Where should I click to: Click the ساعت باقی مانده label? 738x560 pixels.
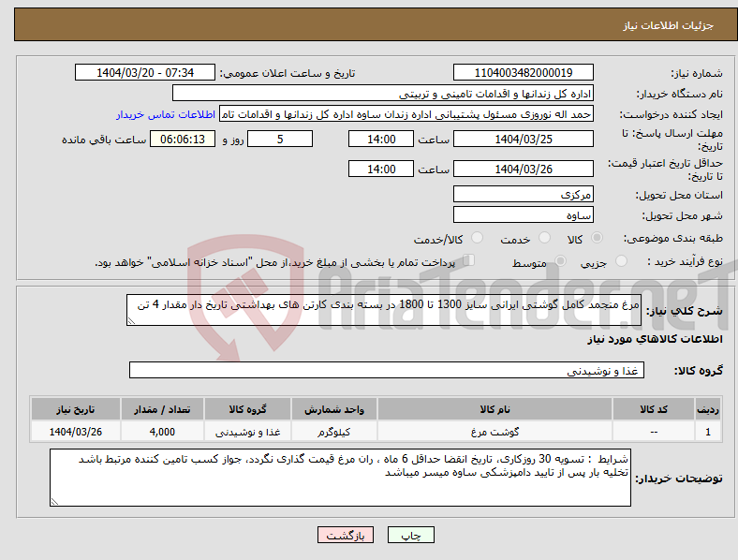pos(104,140)
